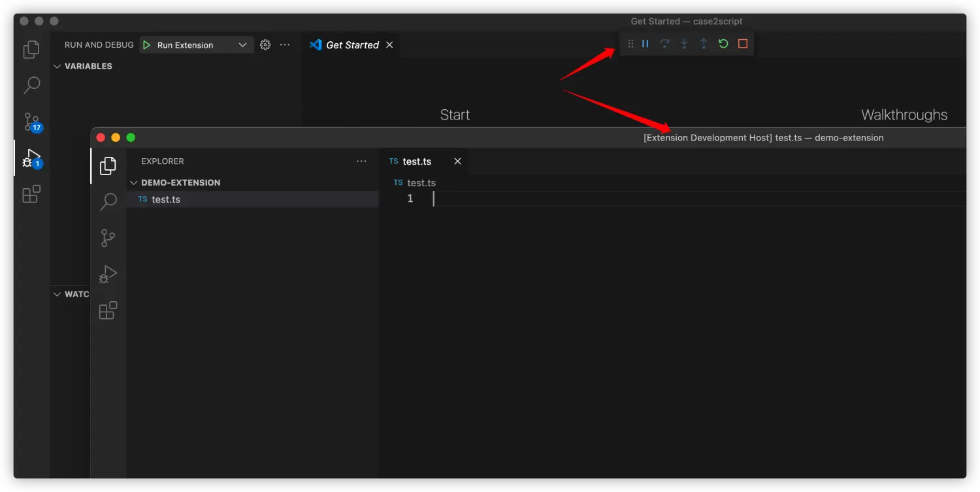The height and width of the screenshot is (492, 980).
Task: Close the test.ts editor tab
Action: (457, 161)
